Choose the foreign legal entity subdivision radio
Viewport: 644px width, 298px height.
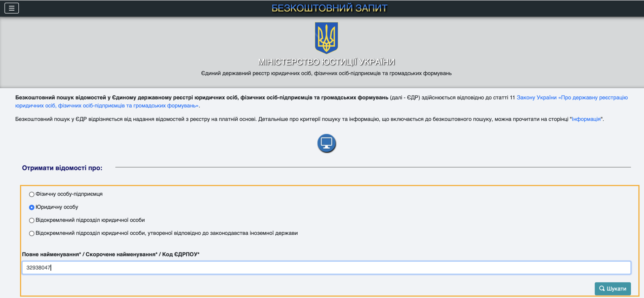click(32, 234)
